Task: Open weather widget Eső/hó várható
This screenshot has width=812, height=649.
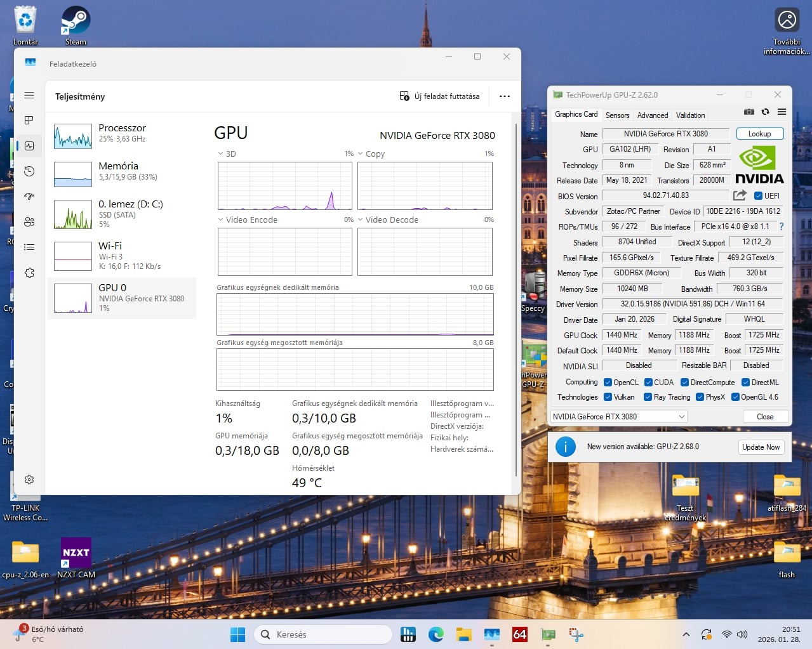Action: (x=49, y=634)
